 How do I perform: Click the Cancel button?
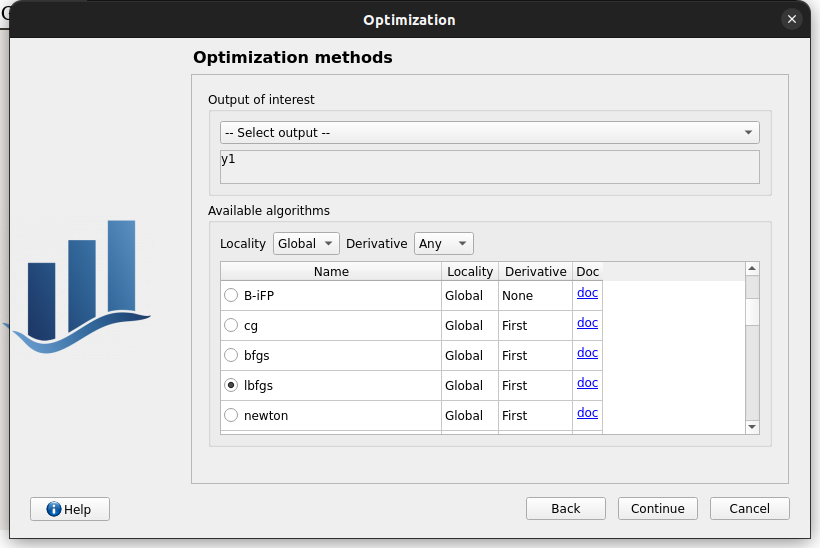point(749,509)
